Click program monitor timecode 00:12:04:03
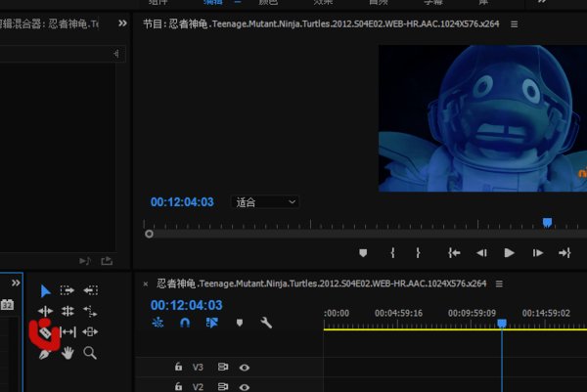 (x=182, y=202)
